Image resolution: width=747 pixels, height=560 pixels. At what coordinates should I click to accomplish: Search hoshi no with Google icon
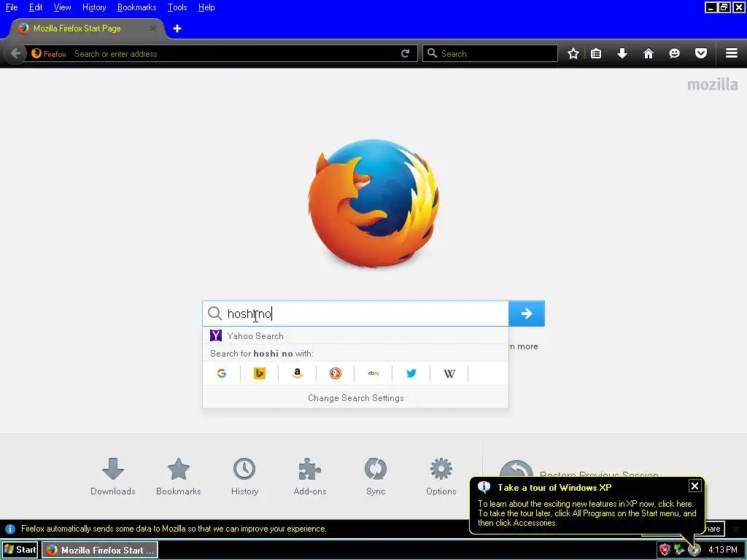[x=222, y=373]
